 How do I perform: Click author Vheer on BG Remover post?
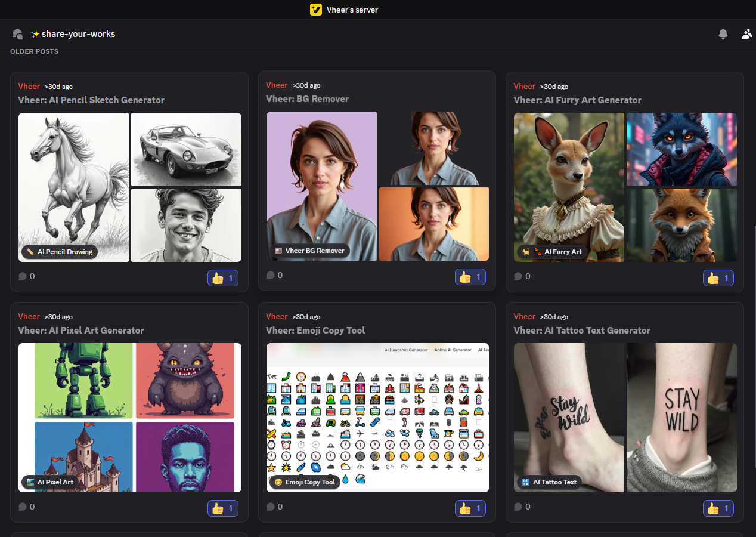277,85
